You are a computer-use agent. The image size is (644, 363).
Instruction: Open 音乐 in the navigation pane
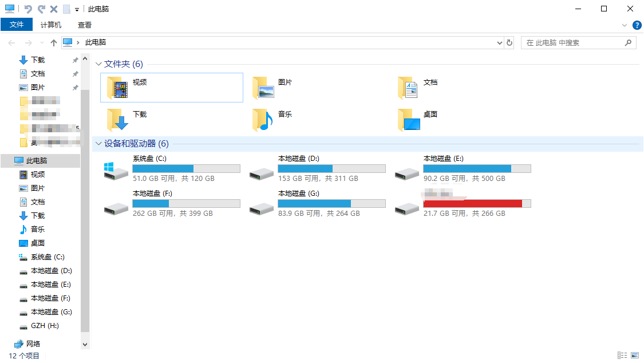[38, 229]
